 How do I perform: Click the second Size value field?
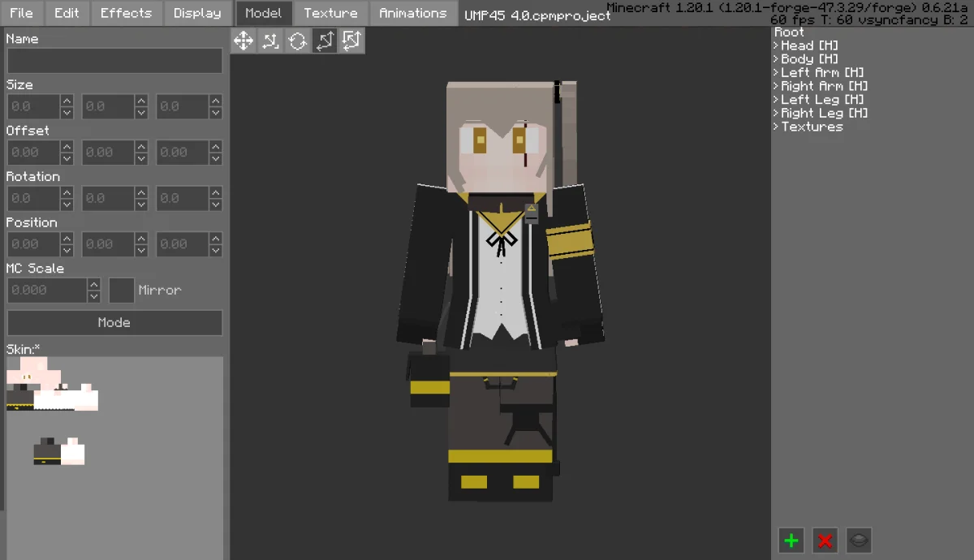pos(108,106)
